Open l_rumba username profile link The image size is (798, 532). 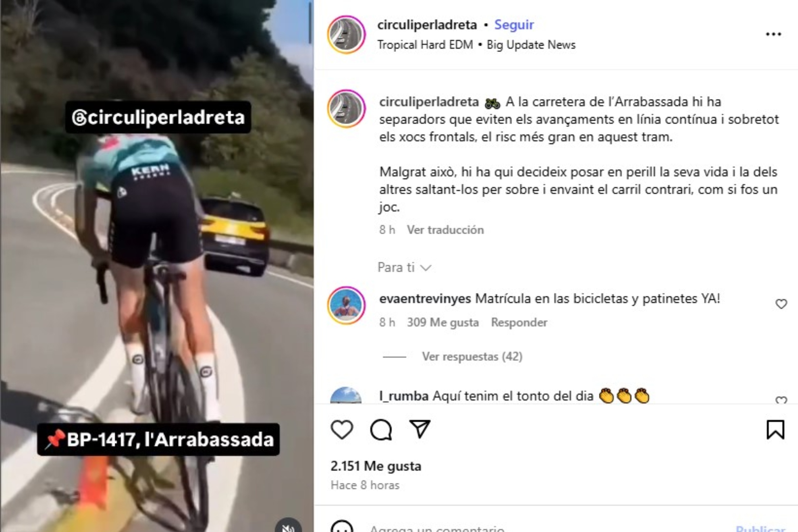pyautogui.click(x=403, y=396)
